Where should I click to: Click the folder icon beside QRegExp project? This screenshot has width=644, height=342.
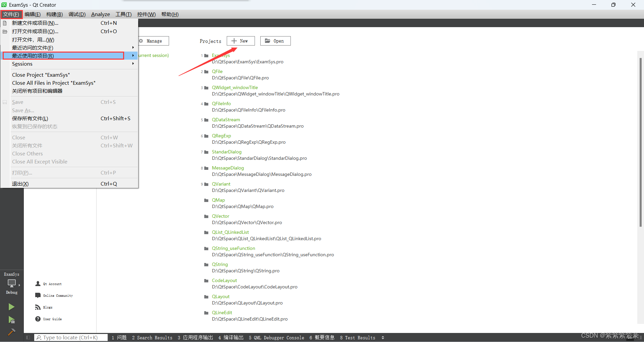pos(206,136)
